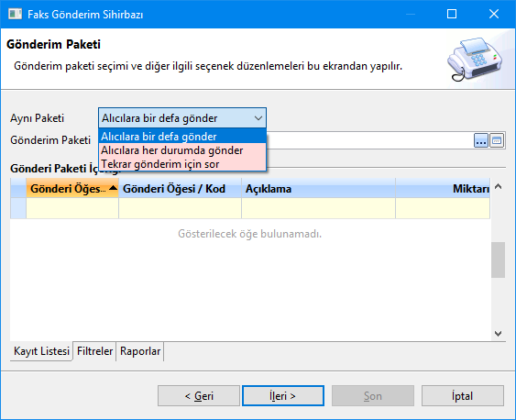Image resolution: width=516 pixels, height=420 pixels.
Task: Maximize the Faks Gönderim Sihirbazı window
Action: pos(452,14)
